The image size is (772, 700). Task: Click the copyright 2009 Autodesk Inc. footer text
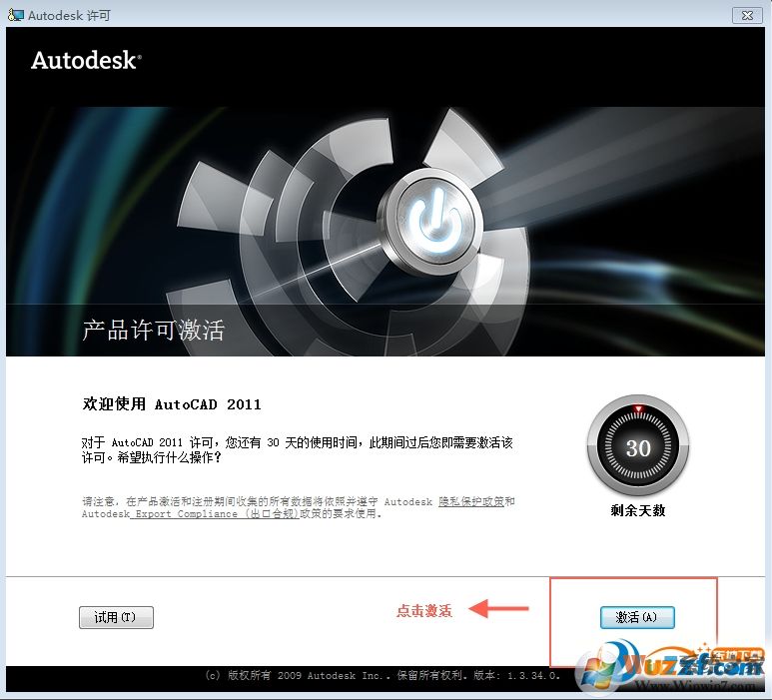383,675
